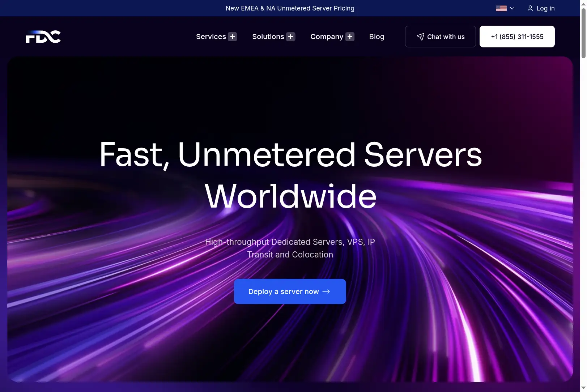Click the US flag language icon
Image resolution: width=587 pixels, height=392 pixels.
tap(501, 8)
